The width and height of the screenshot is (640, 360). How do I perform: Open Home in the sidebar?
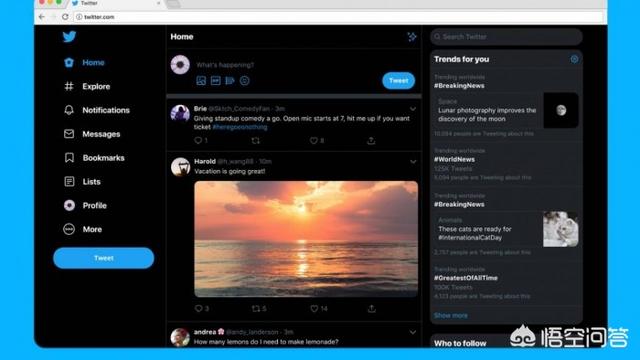(84, 62)
